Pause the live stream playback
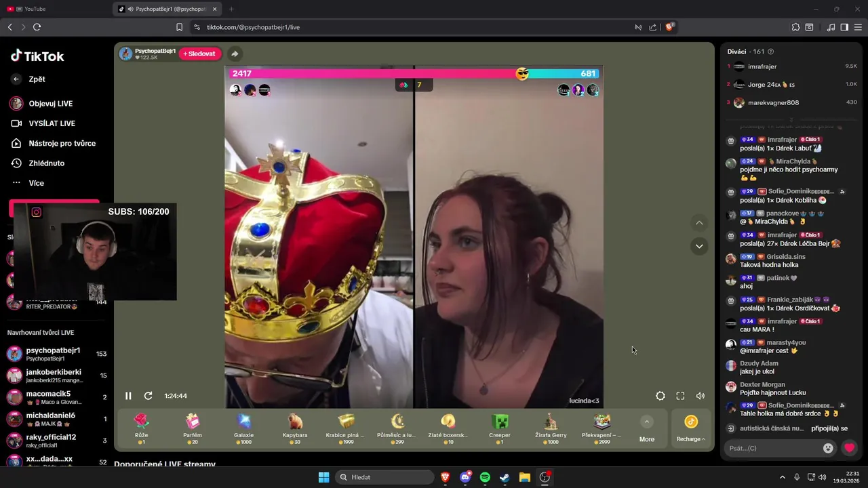The height and width of the screenshot is (488, 868). (128, 396)
